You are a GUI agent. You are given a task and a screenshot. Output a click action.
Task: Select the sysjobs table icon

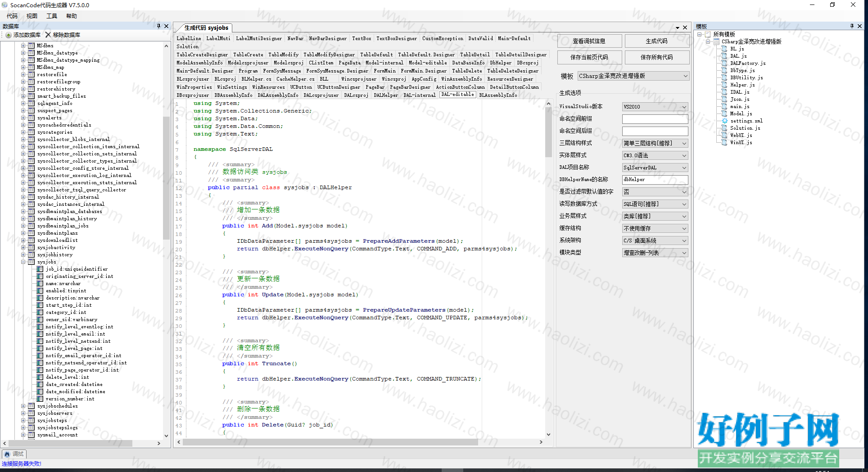(x=32, y=262)
